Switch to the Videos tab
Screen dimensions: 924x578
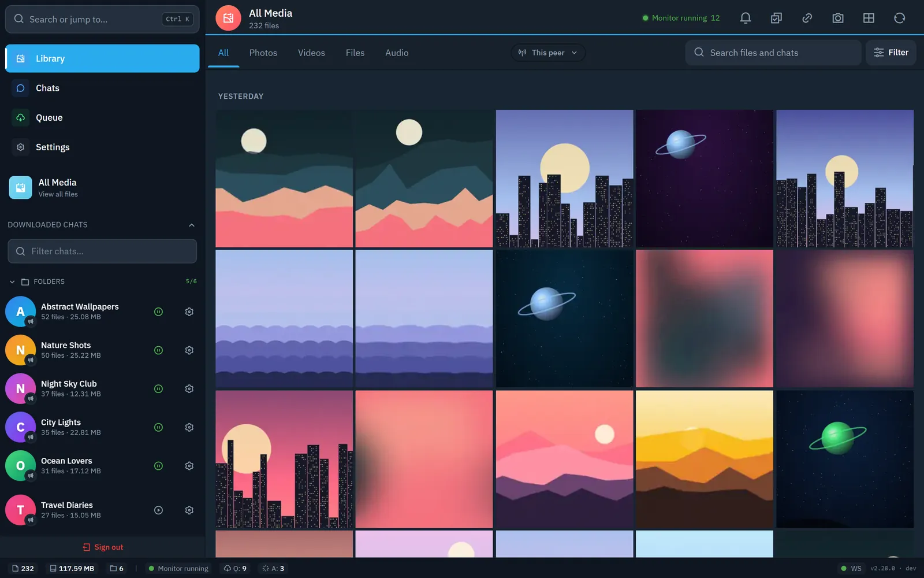click(x=311, y=53)
